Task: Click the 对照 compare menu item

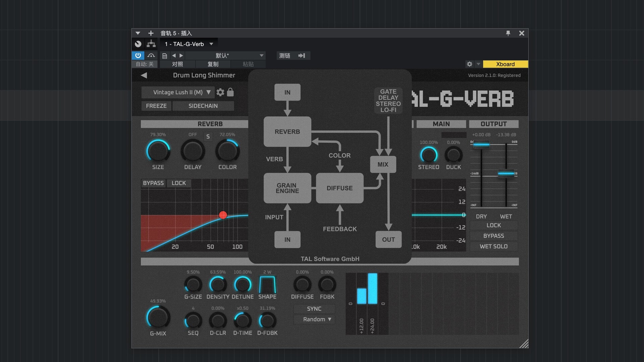Action: 177,64
